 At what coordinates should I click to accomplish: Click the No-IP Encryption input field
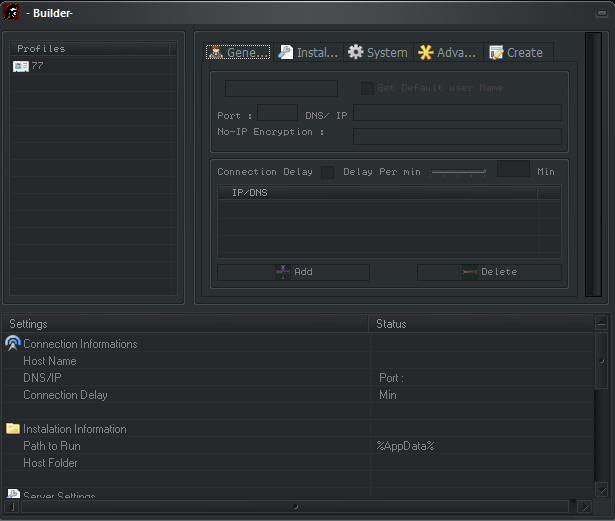point(457,136)
